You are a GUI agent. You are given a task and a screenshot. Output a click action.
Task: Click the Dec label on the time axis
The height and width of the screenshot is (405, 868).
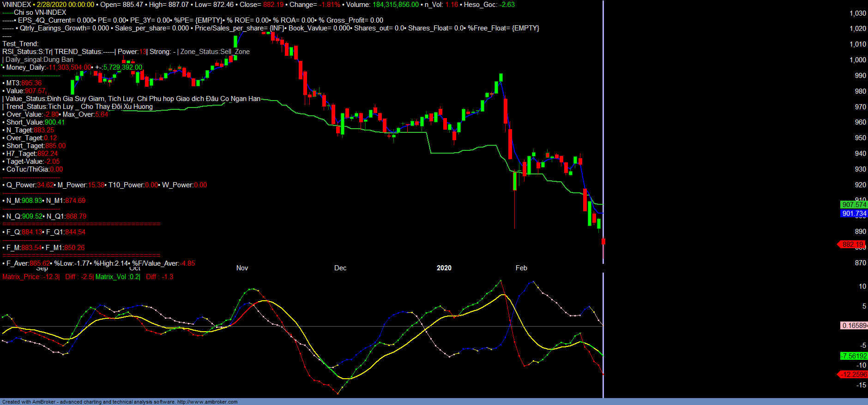coord(340,268)
